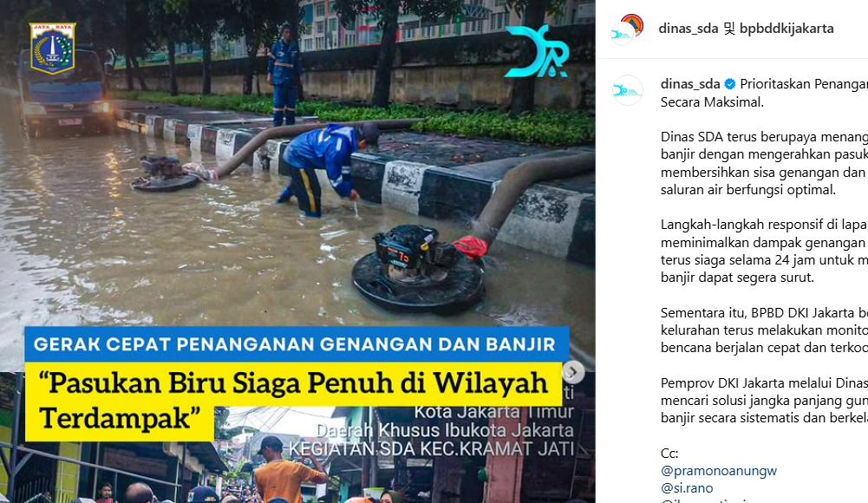The image size is (868, 503).
Task: Visit the @pramonoanungw mention
Action: click(719, 471)
